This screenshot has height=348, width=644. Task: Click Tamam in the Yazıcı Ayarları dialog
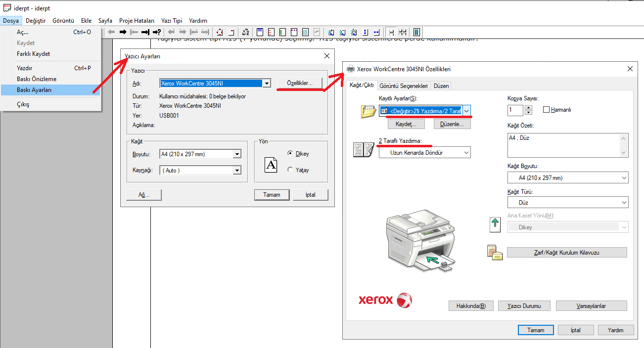(272, 195)
